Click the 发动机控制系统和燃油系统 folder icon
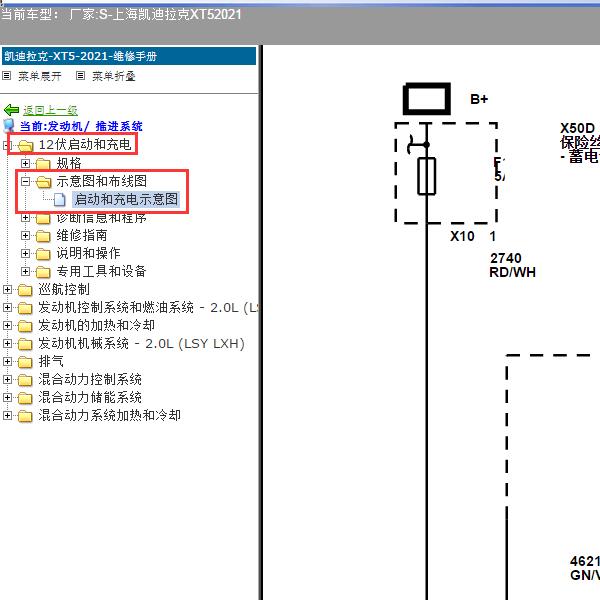This screenshot has height=600, width=600. [x=25, y=308]
